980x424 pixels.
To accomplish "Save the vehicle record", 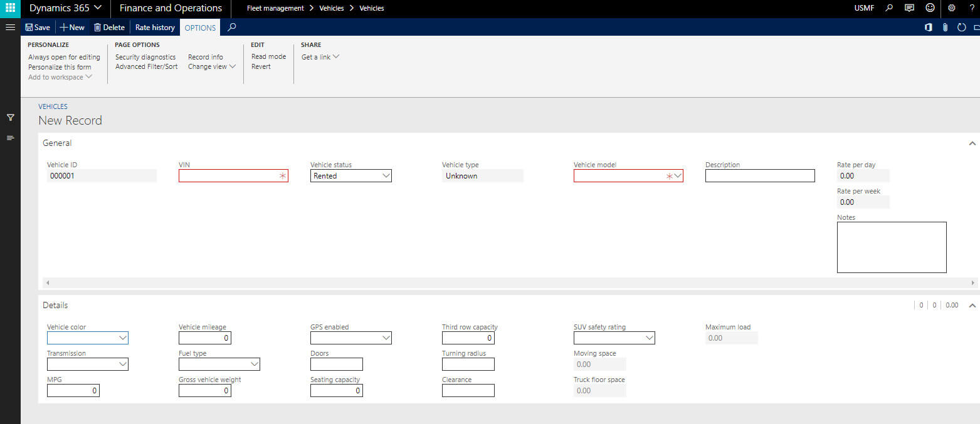I will point(38,27).
